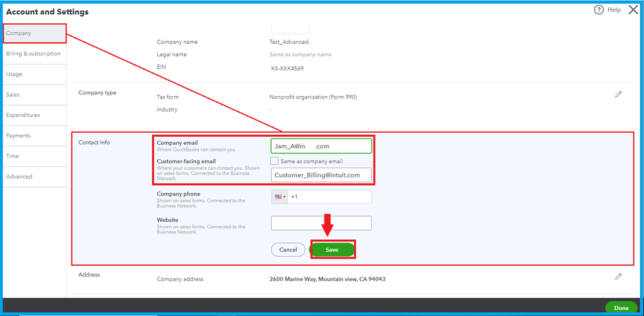Go to the Advanced tab

[x=34, y=177]
